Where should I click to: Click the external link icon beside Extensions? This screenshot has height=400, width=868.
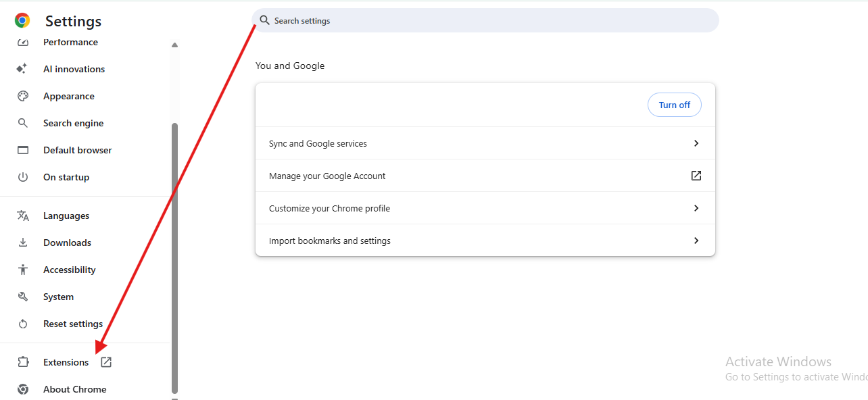click(x=106, y=362)
